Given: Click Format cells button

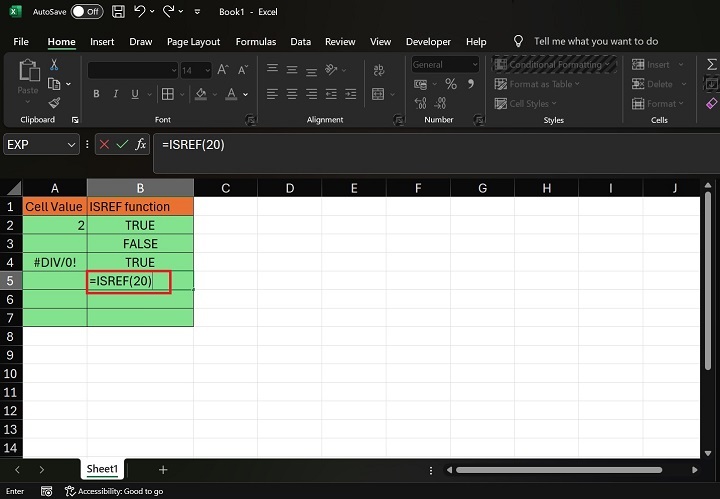Looking at the screenshot, I should 657,104.
